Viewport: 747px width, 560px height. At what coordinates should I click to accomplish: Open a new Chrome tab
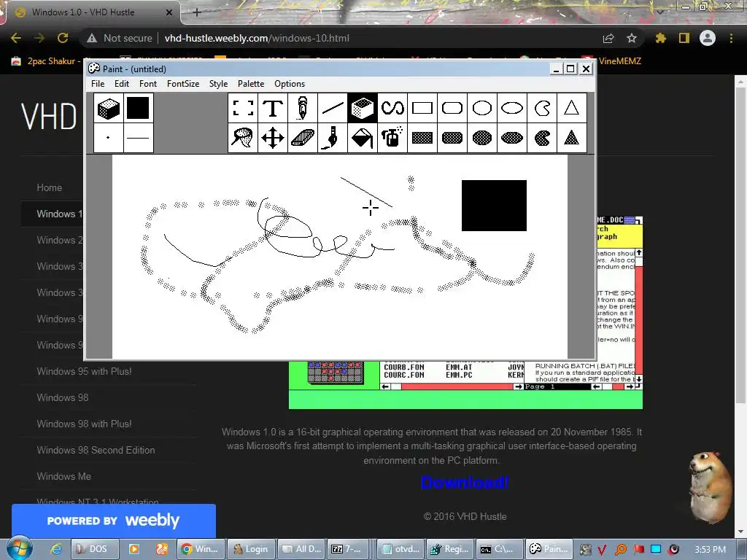coord(197,12)
